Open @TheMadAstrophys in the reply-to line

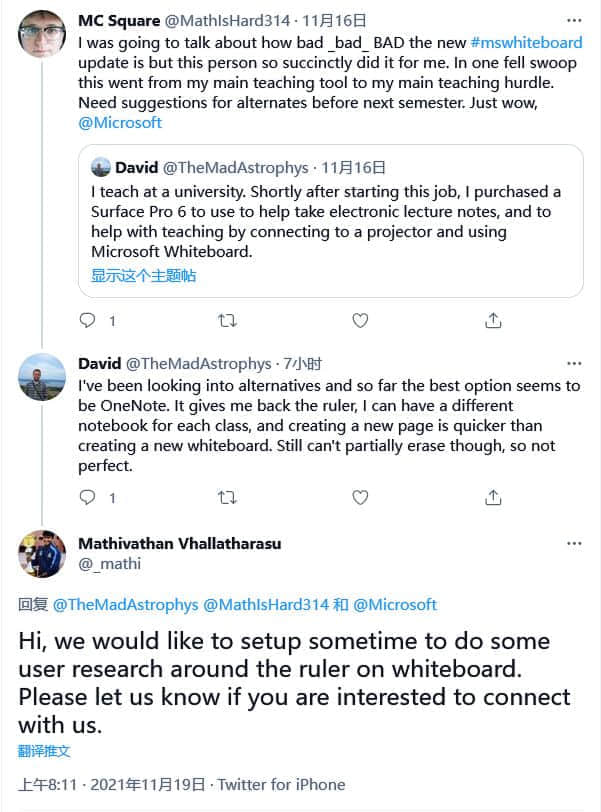click(x=126, y=604)
